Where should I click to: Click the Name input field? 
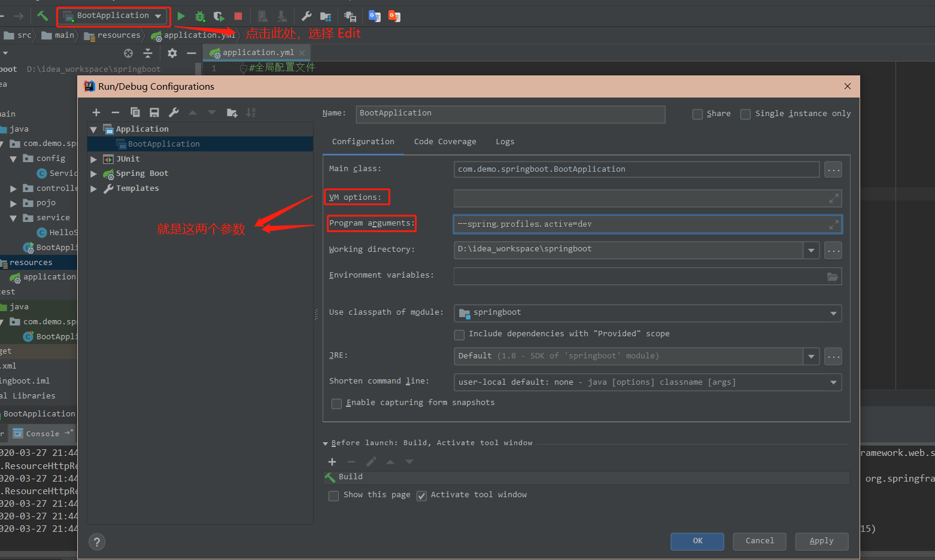pyautogui.click(x=511, y=114)
